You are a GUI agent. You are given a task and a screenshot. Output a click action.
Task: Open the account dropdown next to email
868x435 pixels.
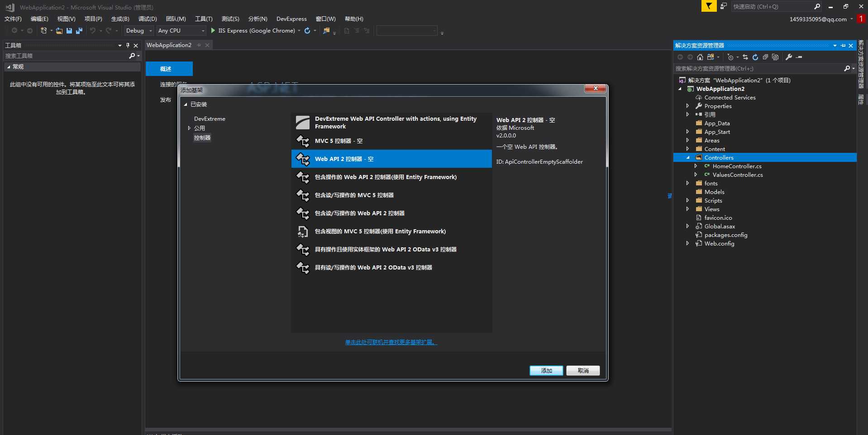tap(852, 19)
